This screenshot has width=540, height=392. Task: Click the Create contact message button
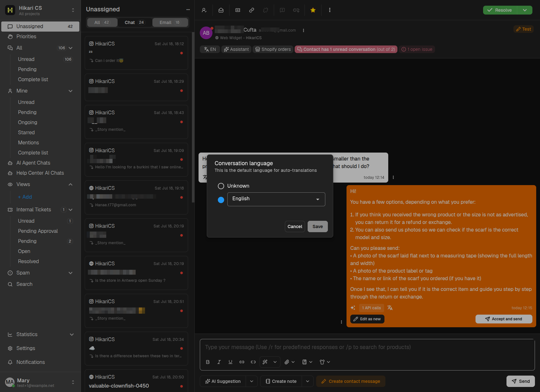click(351, 381)
